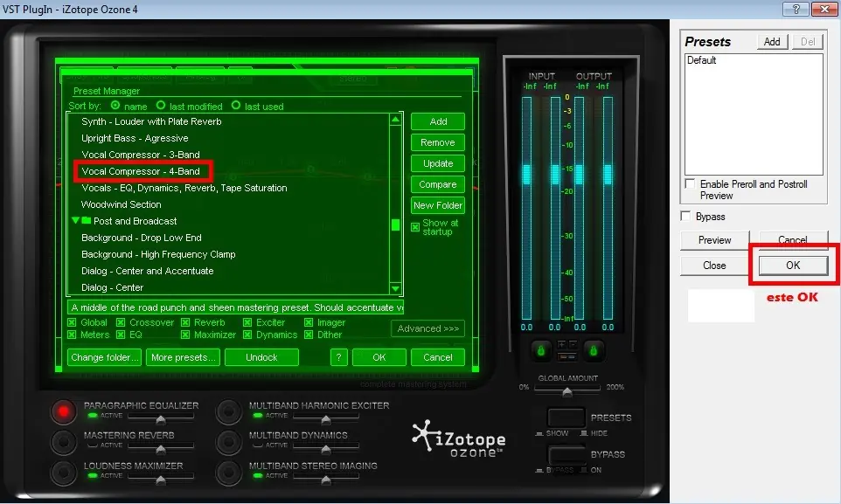
Task: Toggle the Mastering Reverb Active indicator
Action: tap(93, 445)
